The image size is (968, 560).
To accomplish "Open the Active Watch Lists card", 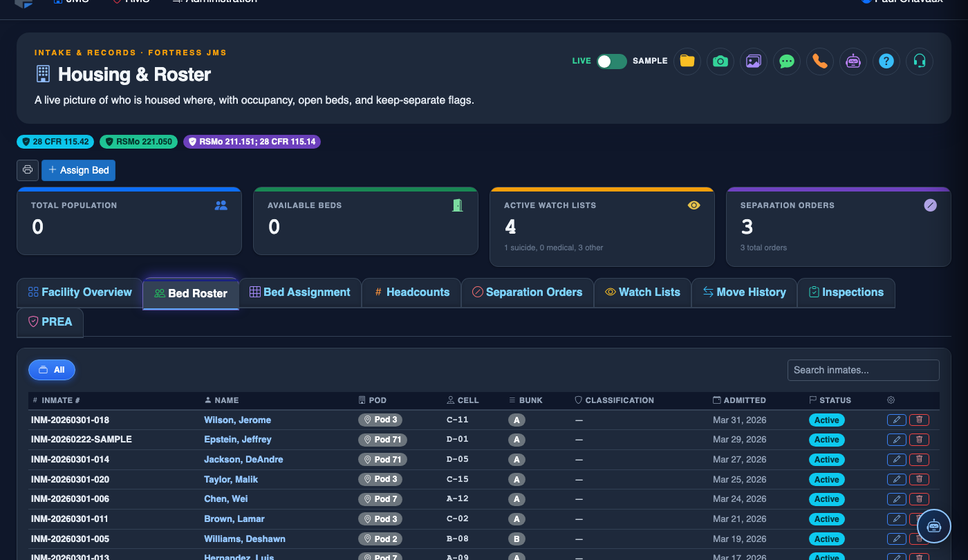I will click(602, 227).
